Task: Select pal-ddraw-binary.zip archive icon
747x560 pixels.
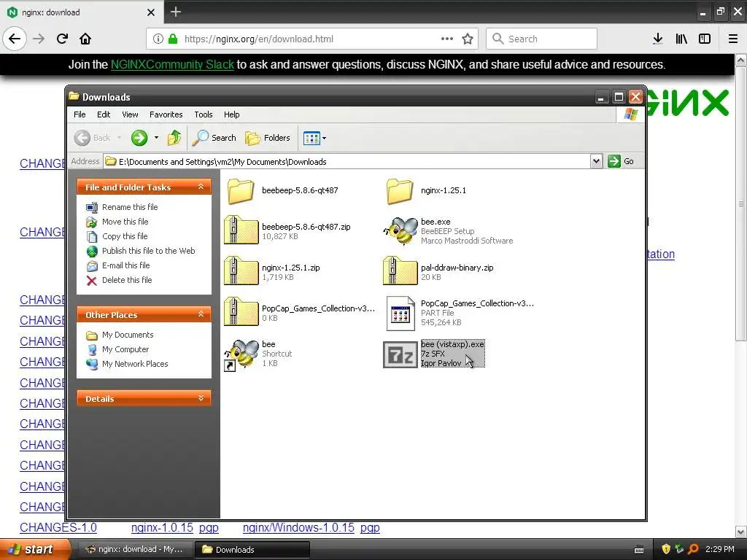Action: pos(400,271)
